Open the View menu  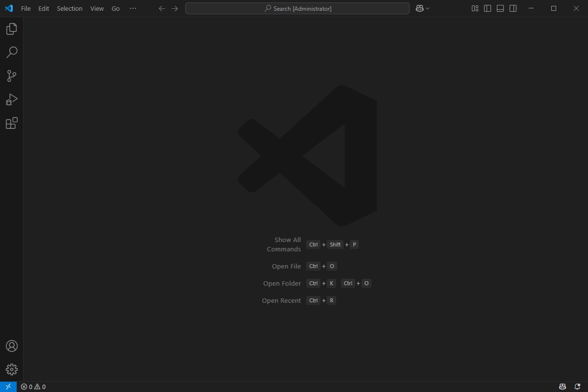[97, 8]
